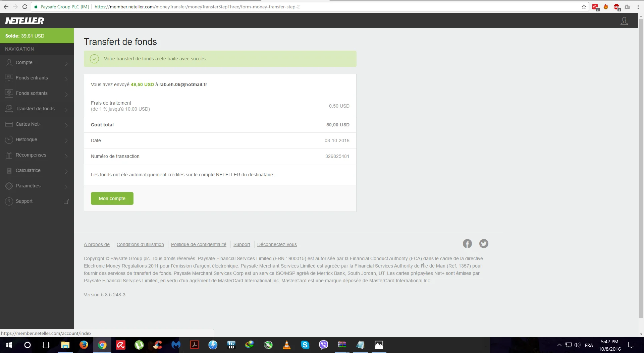Click the Support external link icon in sidebar
This screenshot has height=353, width=644.
click(66, 201)
